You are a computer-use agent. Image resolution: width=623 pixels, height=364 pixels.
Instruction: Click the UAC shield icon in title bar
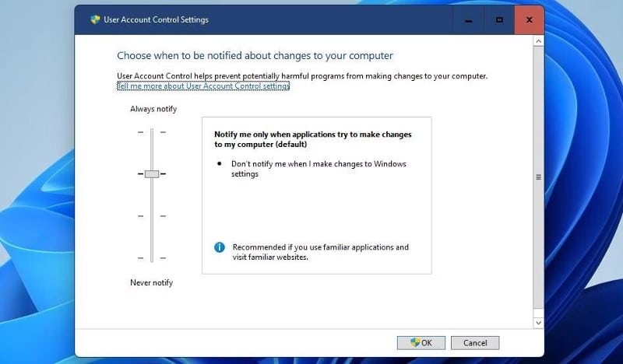tap(95, 19)
